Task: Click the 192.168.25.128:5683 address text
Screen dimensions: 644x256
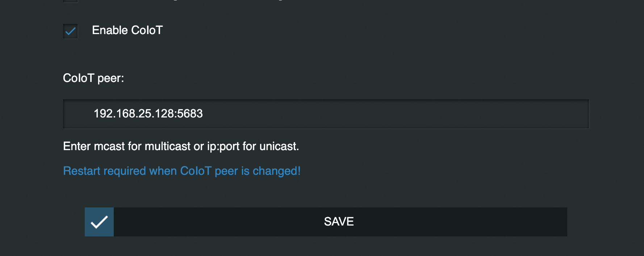Action: (x=148, y=113)
